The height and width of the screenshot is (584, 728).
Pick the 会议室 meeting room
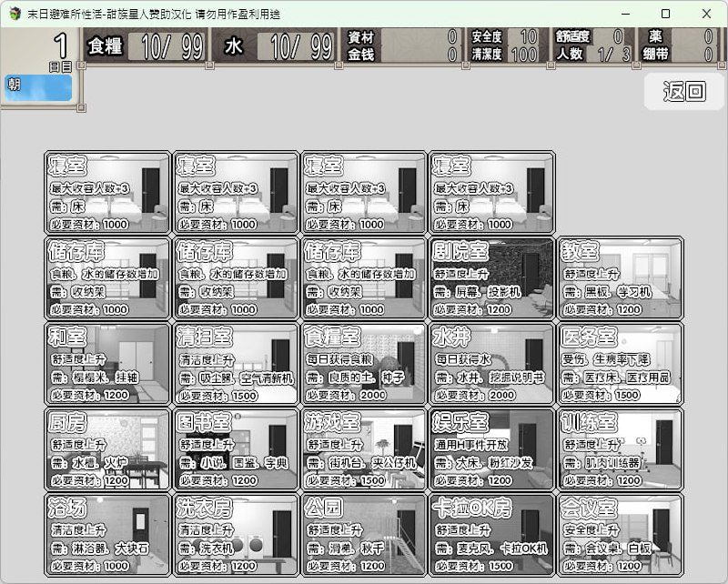tap(620, 539)
